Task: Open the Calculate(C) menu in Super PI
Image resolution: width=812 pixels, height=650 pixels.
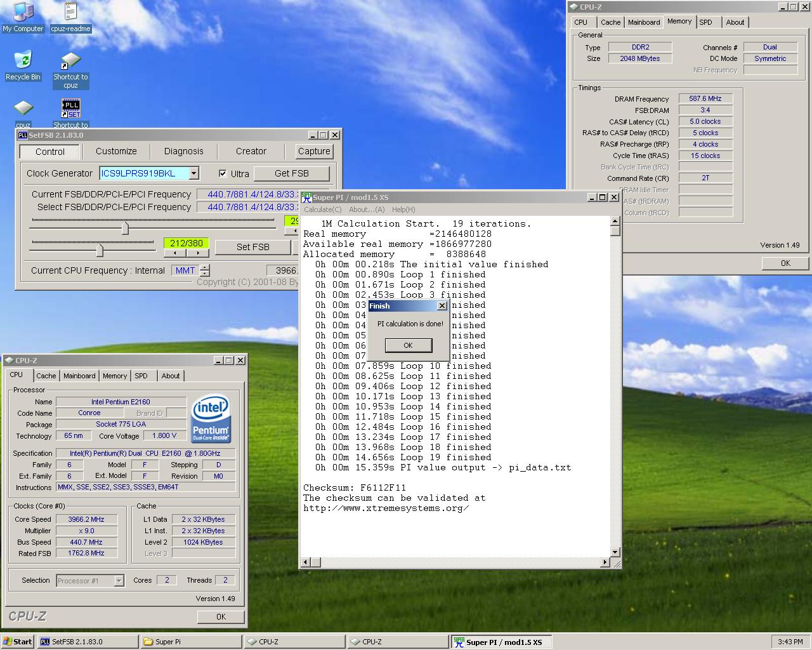Action: [323, 209]
